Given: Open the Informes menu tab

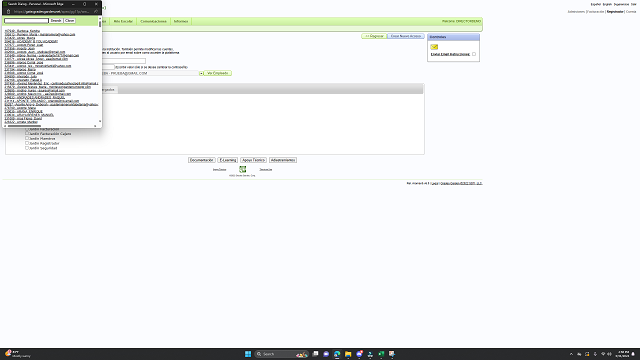Looking at the screenshot, I should click(x=181, y=21).
